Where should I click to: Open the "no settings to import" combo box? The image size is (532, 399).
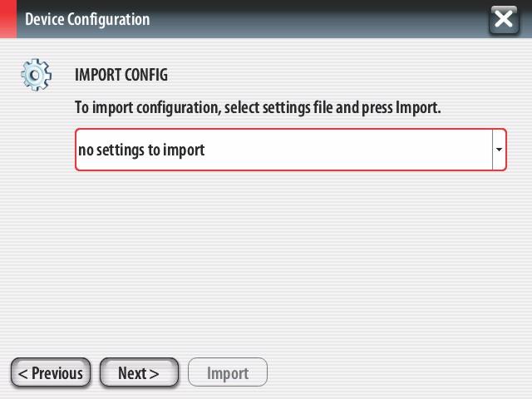point(291,150)
